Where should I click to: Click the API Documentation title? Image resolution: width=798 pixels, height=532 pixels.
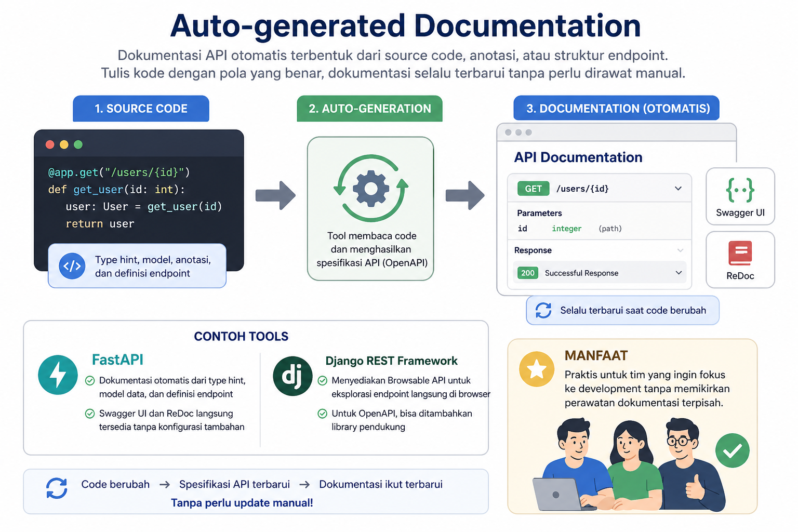tap(578, 157)
